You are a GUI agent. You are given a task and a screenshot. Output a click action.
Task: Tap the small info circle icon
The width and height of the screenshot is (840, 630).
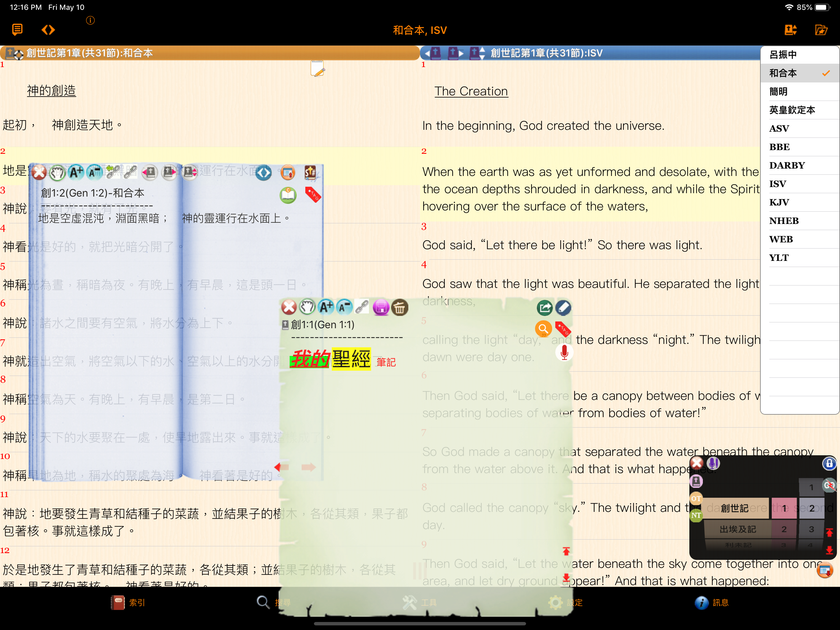[x=90, y=20]
